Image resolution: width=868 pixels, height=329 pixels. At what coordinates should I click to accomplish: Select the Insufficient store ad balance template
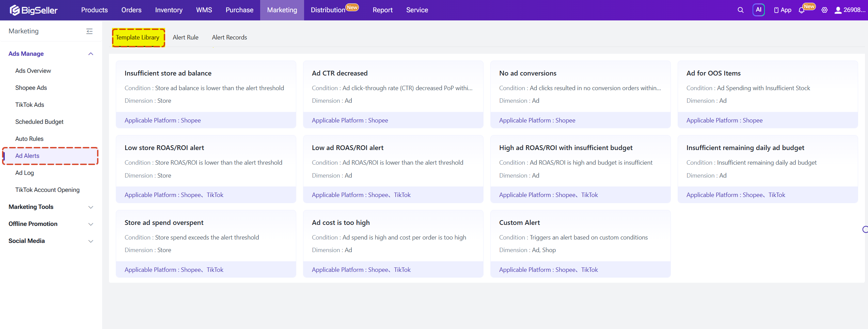206,94
